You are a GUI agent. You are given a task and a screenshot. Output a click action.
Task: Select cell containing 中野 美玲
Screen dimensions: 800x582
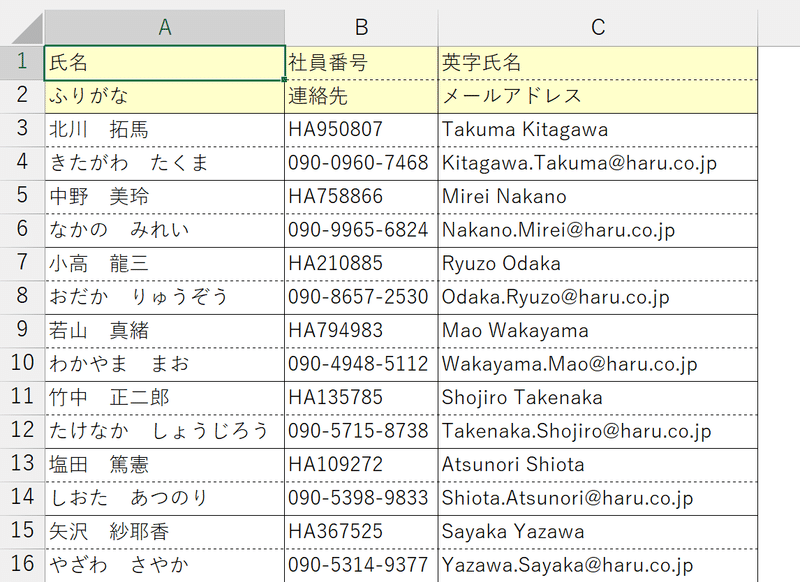164,197
